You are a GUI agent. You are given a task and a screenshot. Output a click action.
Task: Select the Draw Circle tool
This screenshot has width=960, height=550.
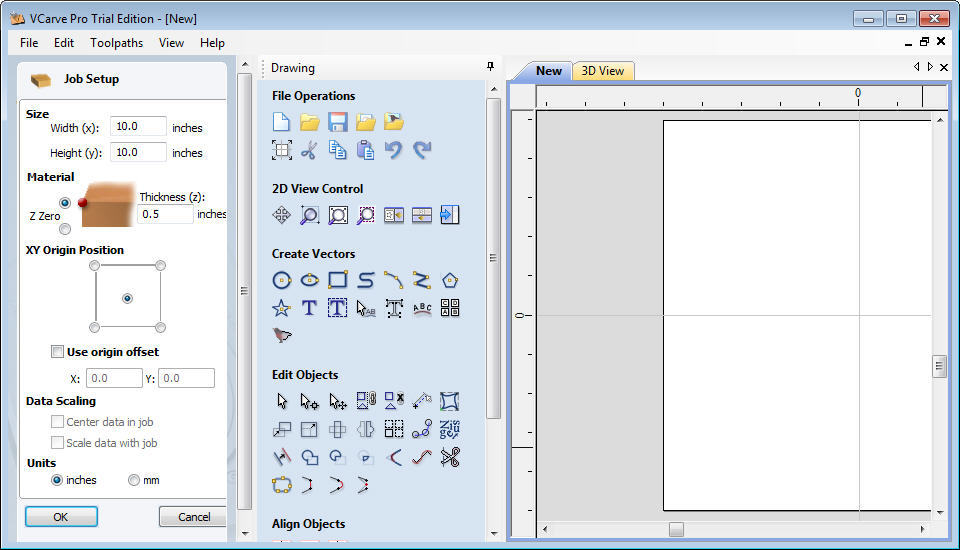pyautogui.click(x=282, y=280)
